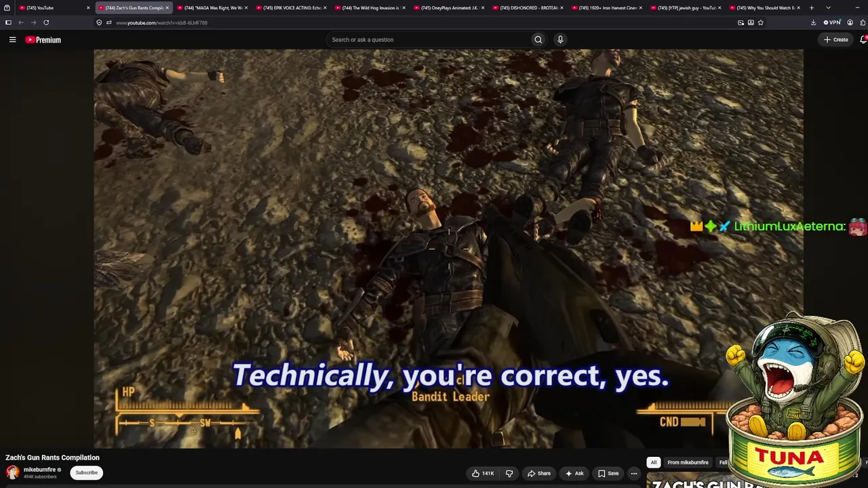Go forward in browser history
868x488 pixels.
[33, 22]
